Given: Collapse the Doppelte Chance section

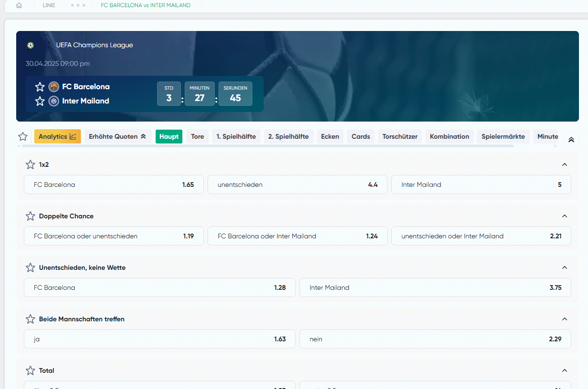Looking at the screenshot, I should point(565,216).
